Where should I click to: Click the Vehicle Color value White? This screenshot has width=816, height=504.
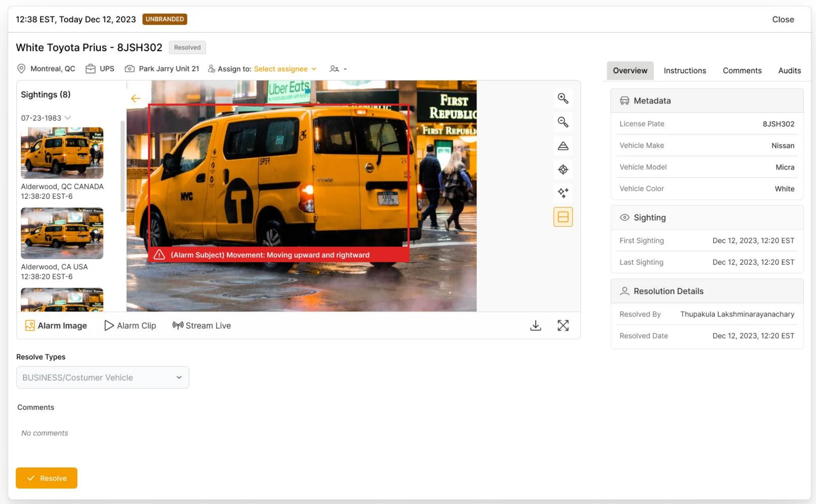tap(784, 189)
